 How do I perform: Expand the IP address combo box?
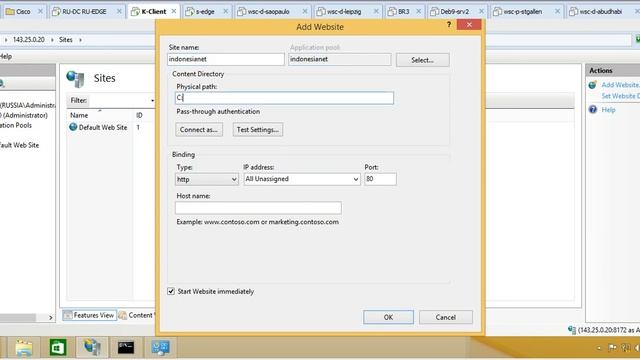302,179
